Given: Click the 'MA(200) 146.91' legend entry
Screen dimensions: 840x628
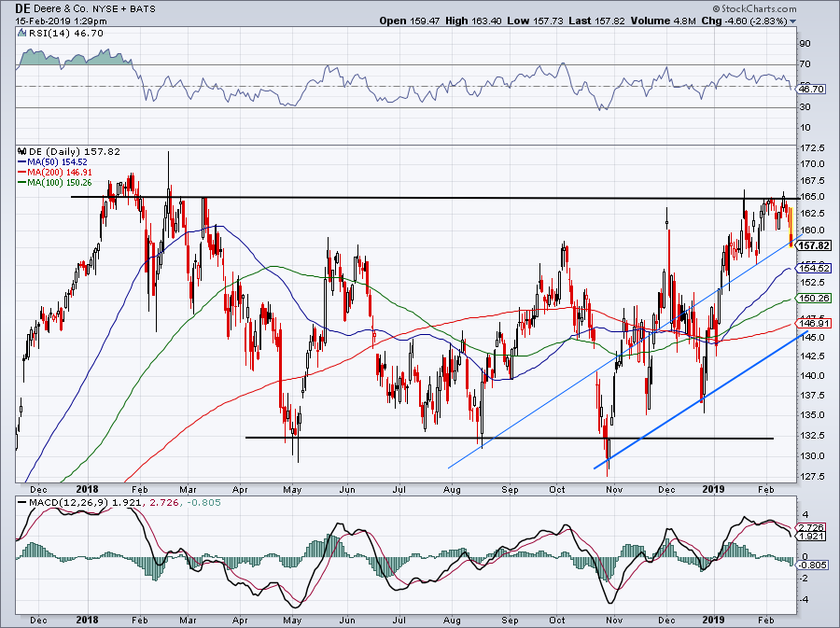Looking at the screenshot, I should pos(60,173).
